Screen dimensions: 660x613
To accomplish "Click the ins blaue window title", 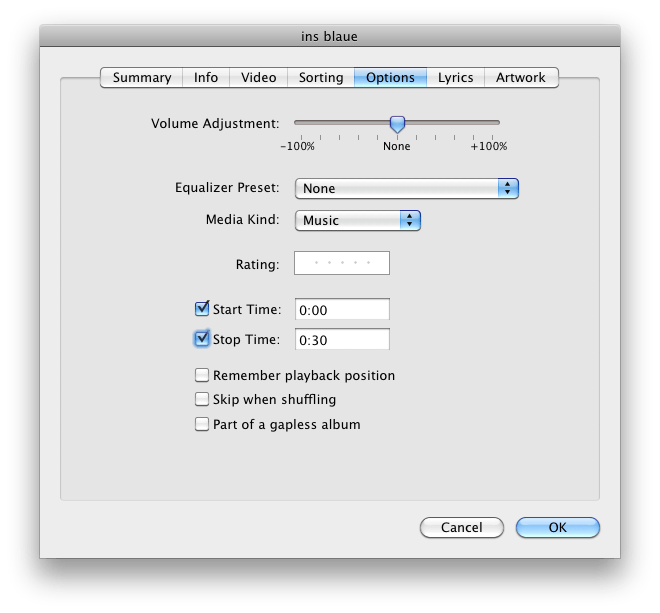I will tap(330, 37).
